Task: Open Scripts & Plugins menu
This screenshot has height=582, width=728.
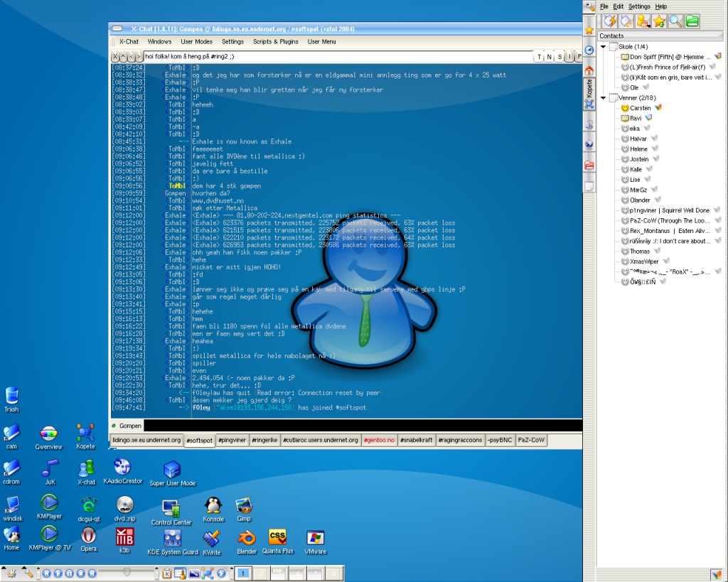Action: [275, 41]
